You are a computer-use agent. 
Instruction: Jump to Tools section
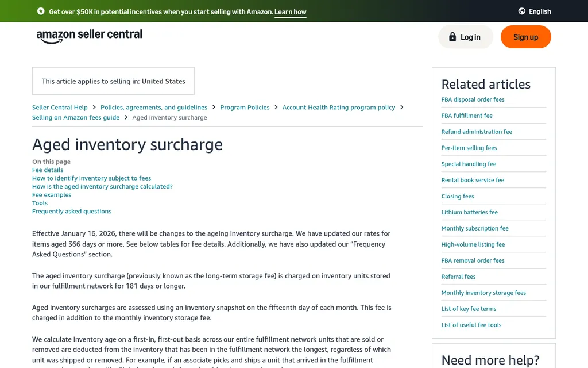[40, 203]
